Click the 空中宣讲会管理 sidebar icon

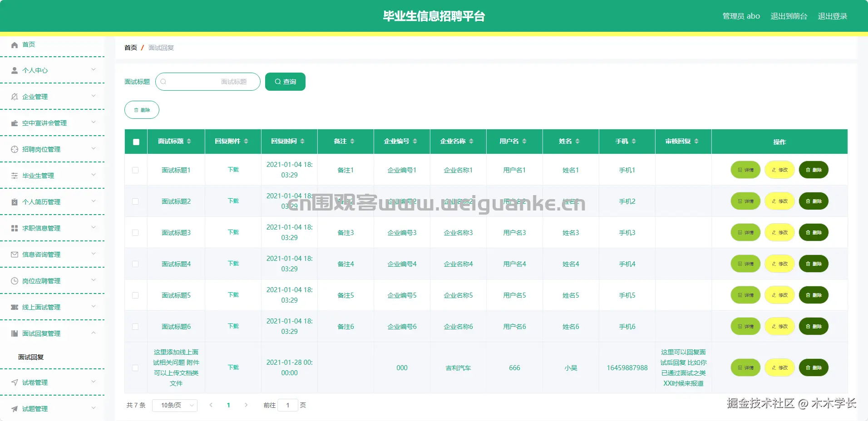15,123
